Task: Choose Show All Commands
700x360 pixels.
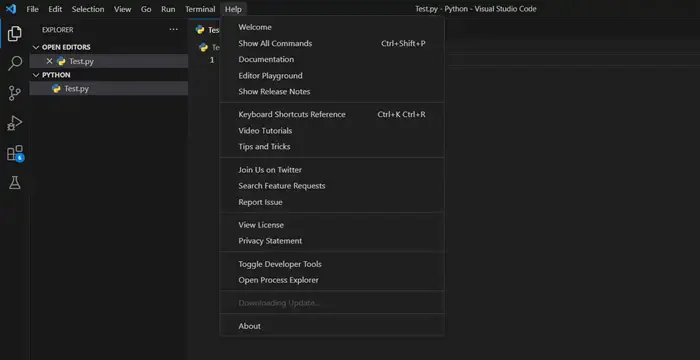Action: coord(332,43)
